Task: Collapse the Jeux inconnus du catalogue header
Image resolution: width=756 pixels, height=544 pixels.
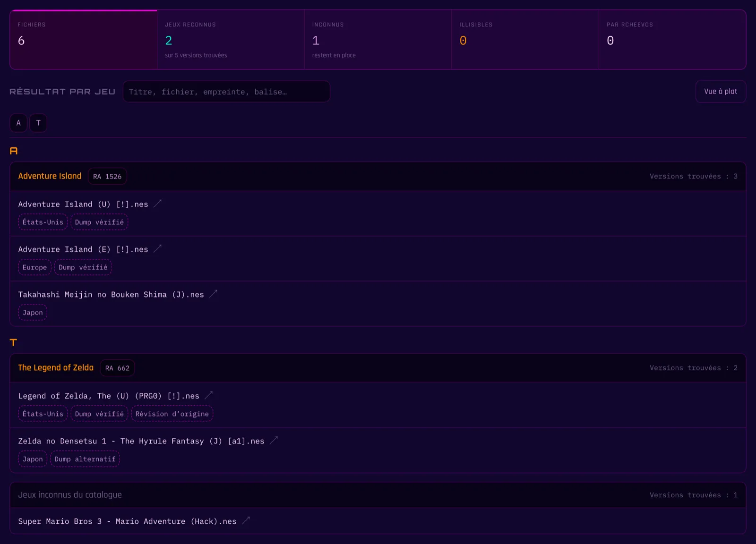Action: click(378, 495)
